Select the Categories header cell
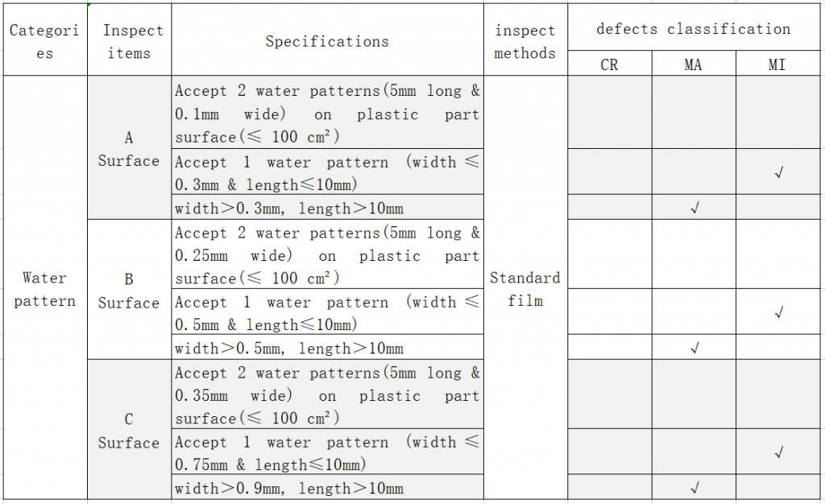 (45, 40)
